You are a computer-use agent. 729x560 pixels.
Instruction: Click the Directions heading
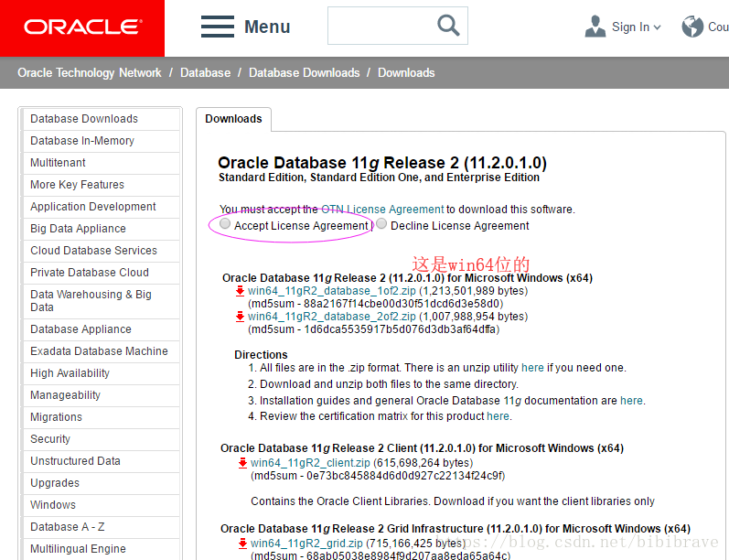click(261, 355)
